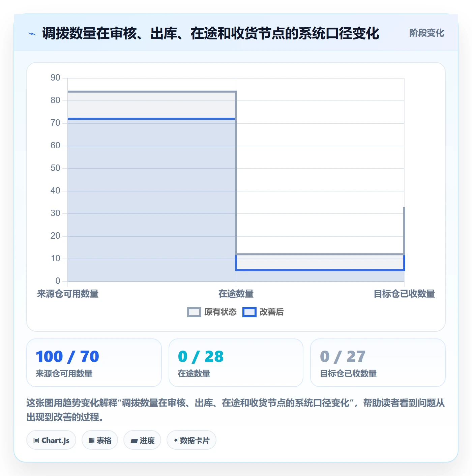The width and height of the screenshot is (472, 476).
Task: Select the 数据卡片 tag chip
Action: pyautogui.click(x=191, y=440)
